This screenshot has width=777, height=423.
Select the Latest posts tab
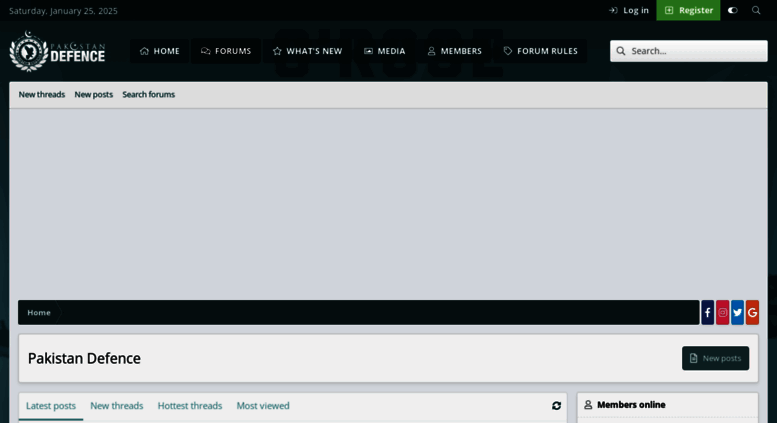51,406
